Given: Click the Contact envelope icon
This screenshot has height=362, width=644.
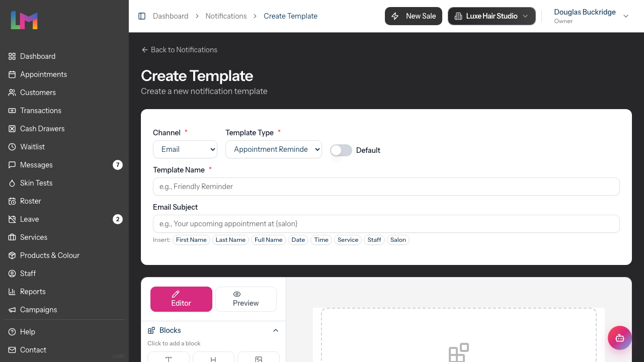Looking at the screenshot, I should click(x=12, y=350).
